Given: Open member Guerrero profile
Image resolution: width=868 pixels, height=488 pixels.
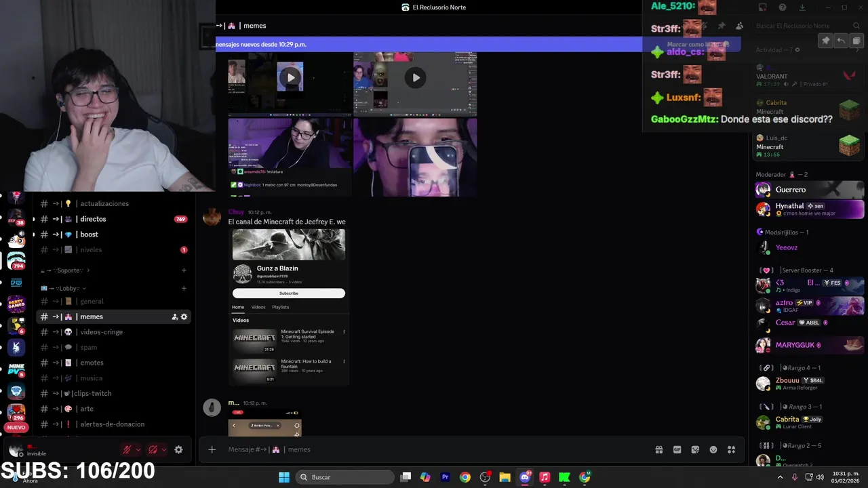Looking at the screenshot, I should coord(809,190).
